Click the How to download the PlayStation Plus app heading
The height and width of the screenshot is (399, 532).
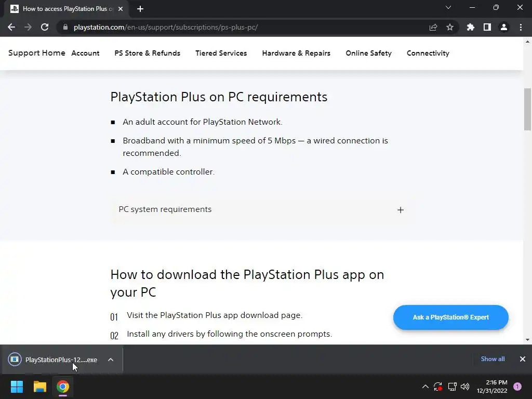click(247, 283)
